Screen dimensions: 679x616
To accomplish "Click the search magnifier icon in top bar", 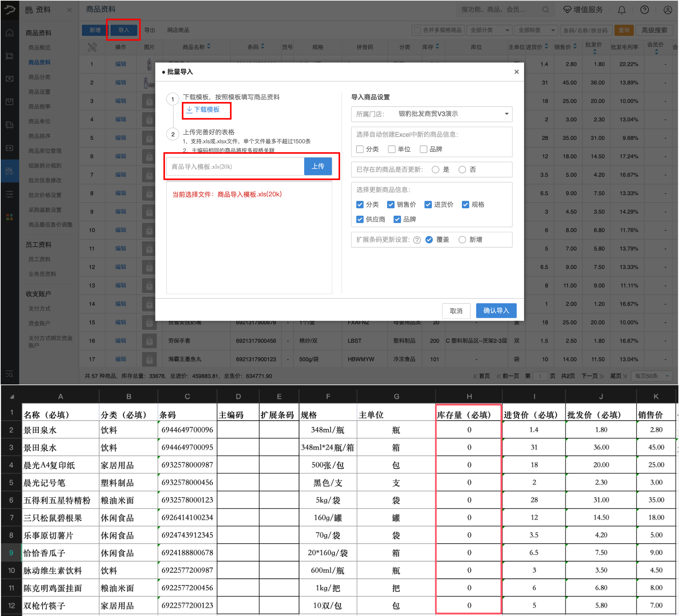I will tap(546, 10).
